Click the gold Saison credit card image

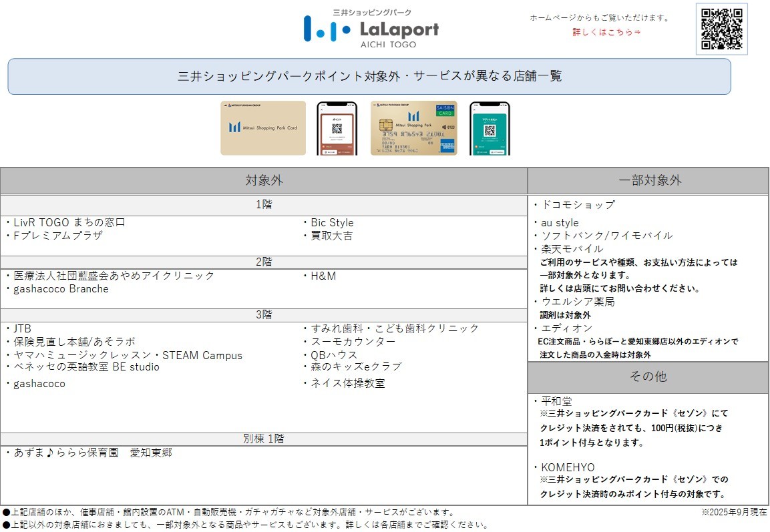tap(413, 128)
